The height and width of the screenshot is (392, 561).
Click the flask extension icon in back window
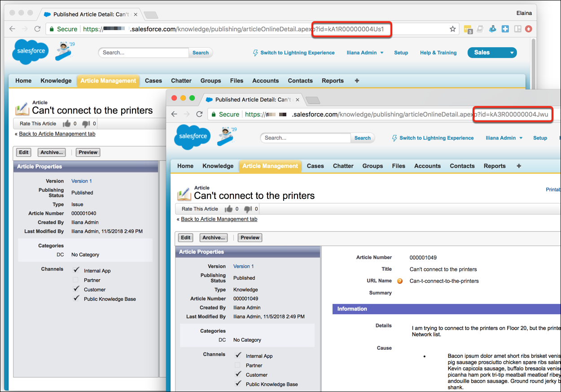[492, 29]
